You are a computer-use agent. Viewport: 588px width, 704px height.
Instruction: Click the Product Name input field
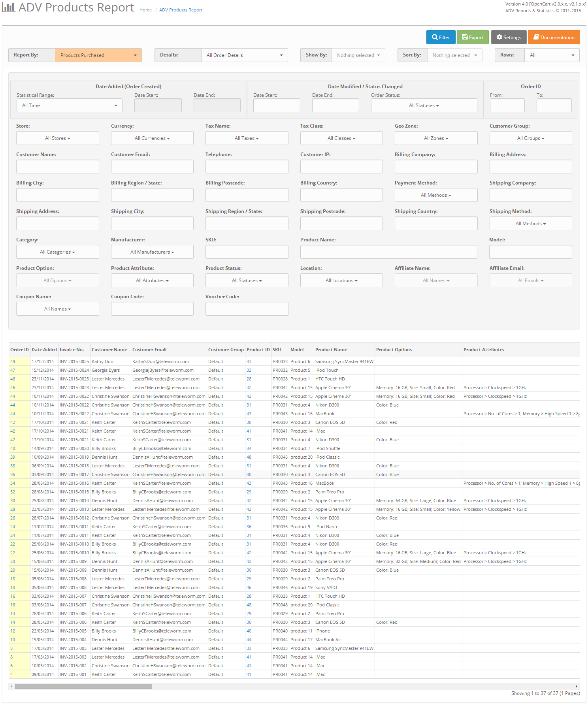pyautogui.click(x=389, y=252)
